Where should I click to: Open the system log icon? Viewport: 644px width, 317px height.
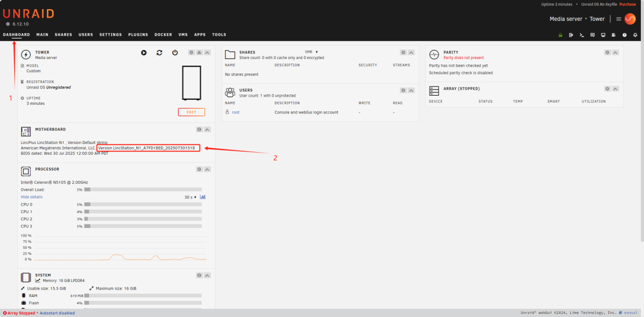(614, 35)
